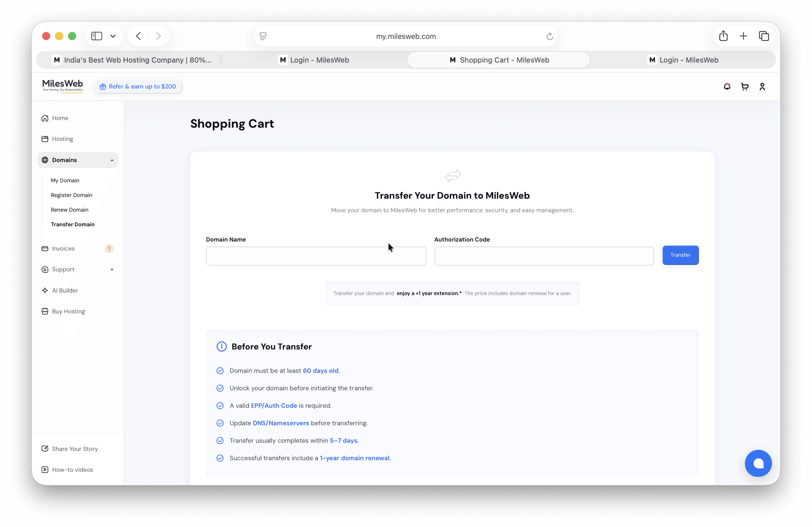Show the tab overview icon
812x527 pixels.
coord(763,36)
